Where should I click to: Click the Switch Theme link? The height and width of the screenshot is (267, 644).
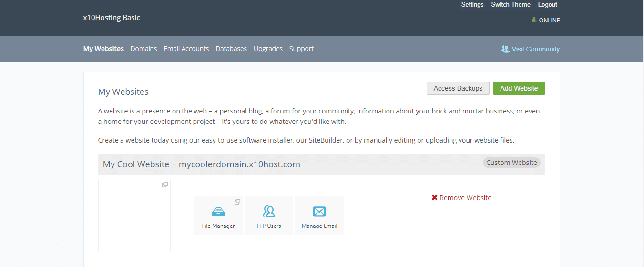pos(511,4)
